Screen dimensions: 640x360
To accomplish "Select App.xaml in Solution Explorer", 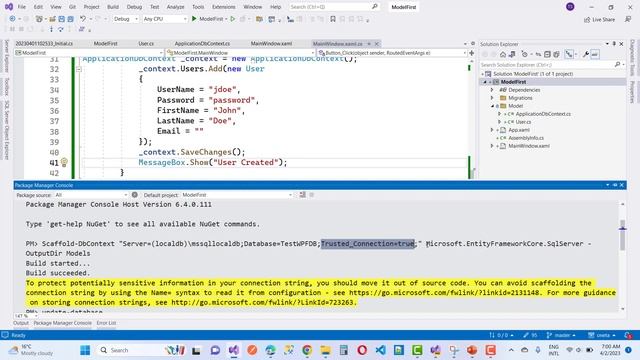I will pyautogui.click(x=519, y=130).
